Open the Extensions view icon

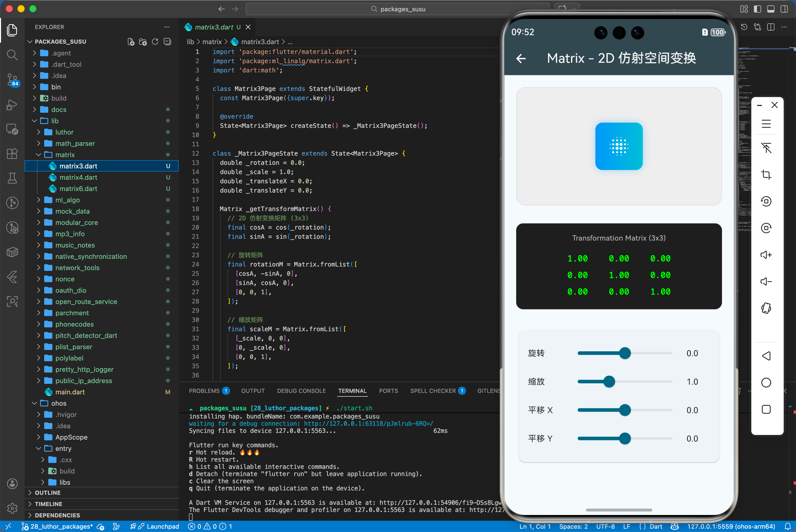click(12, 153)
